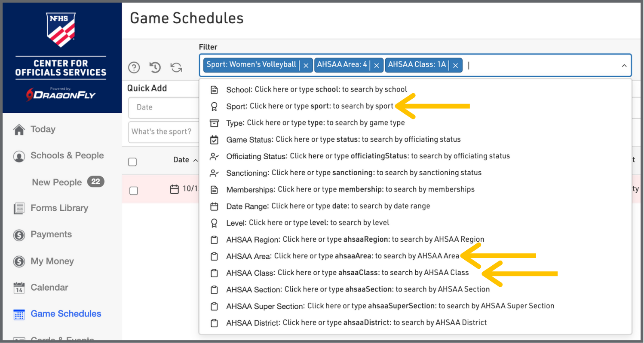Click the Quick Add Date input field
Screen dimensions: 644x343
(x=163, y=107)
